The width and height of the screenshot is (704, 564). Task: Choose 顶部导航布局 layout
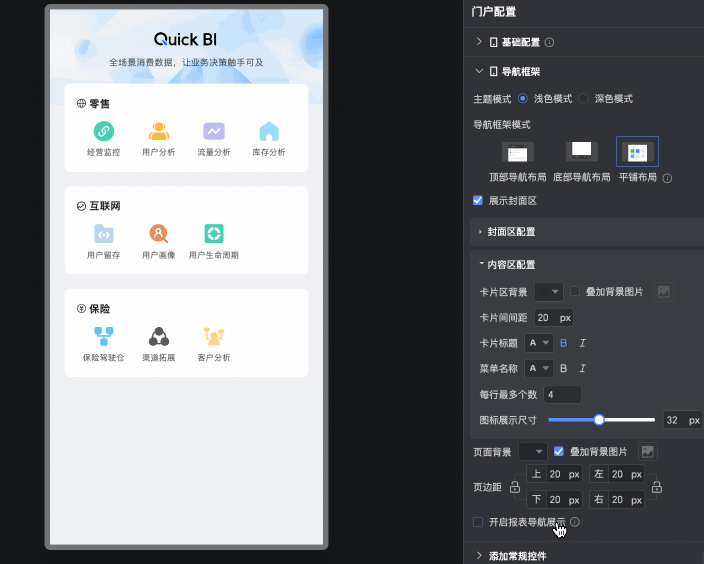point(518,153)
